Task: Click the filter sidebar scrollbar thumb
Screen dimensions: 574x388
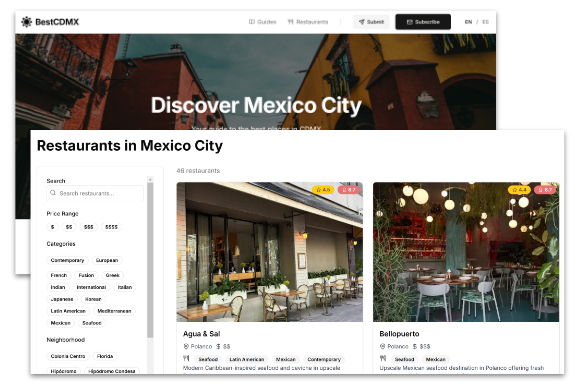Action: [x=150, y=260]
